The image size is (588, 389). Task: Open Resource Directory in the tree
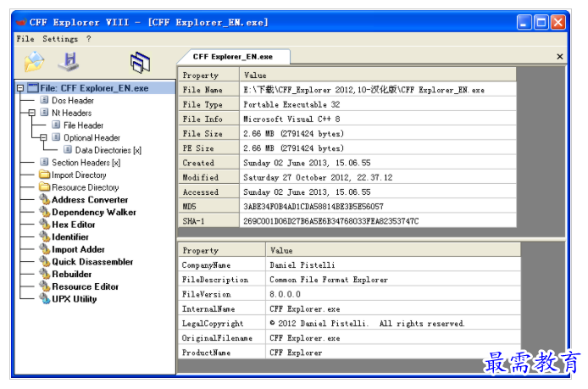85,187
